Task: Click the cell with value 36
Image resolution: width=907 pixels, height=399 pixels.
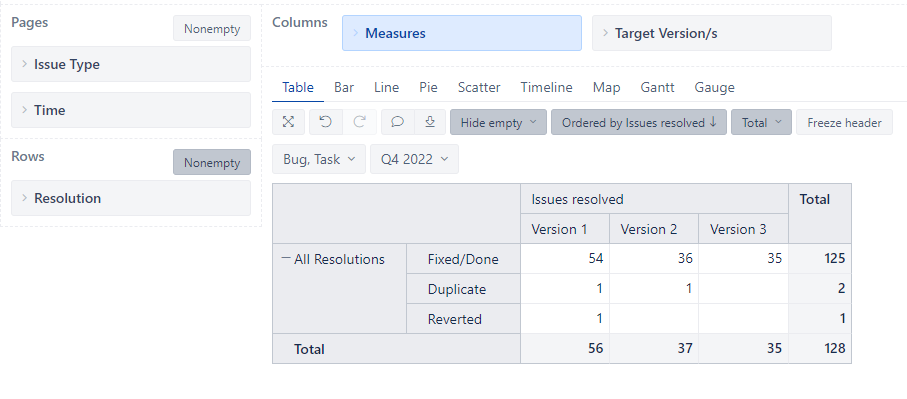Action: (654, 258)
